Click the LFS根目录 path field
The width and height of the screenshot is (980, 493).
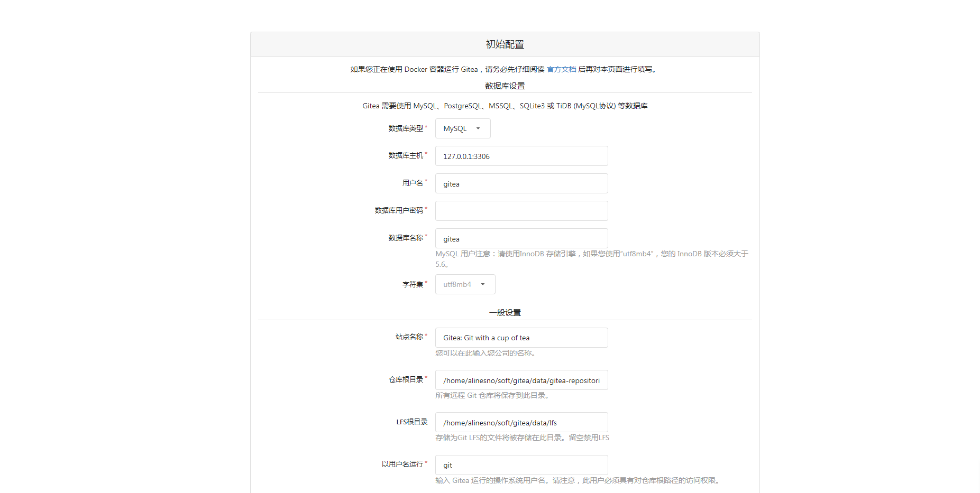[x=521, y=423]
